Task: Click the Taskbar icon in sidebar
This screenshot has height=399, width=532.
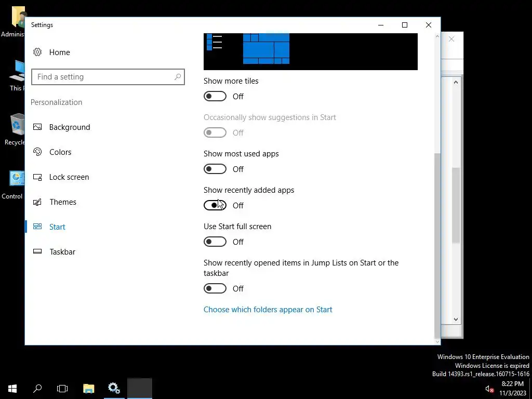Action: click(37, 251)
